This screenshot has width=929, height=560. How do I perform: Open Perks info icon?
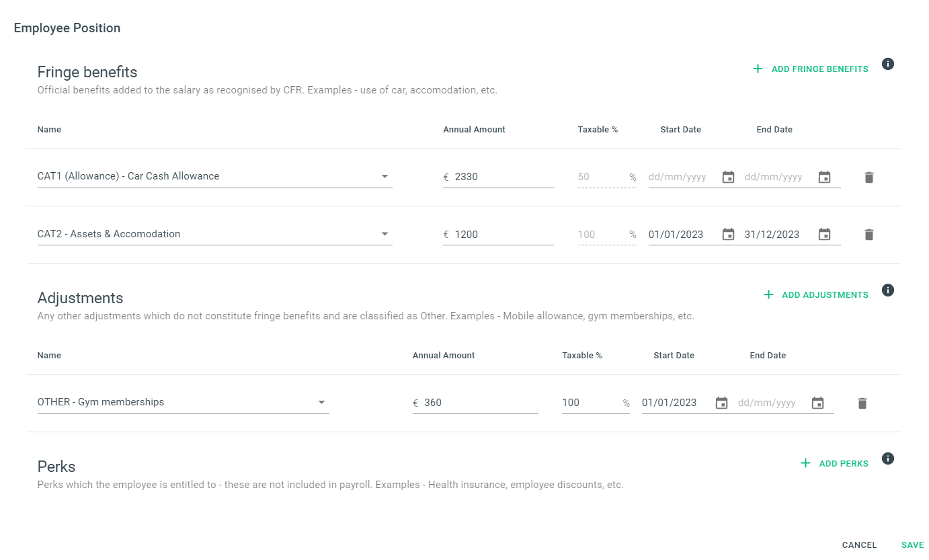pyautogui.click(x=887, y=458)
